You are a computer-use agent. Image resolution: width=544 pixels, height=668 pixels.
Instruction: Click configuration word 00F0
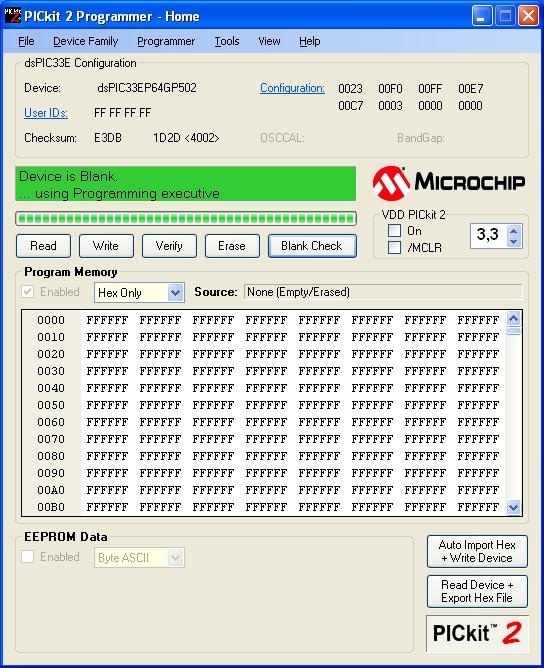[x=390, y=89]
